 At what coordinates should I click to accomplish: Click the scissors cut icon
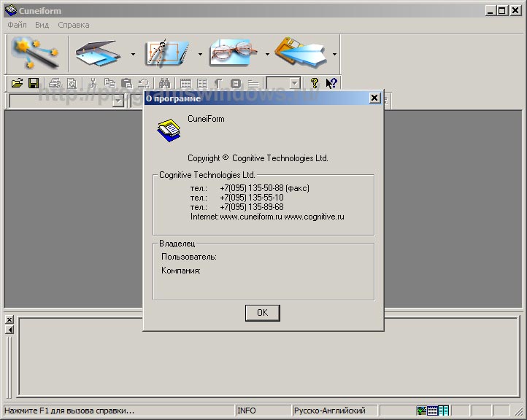pyautogui.click(x=93, y=84)
